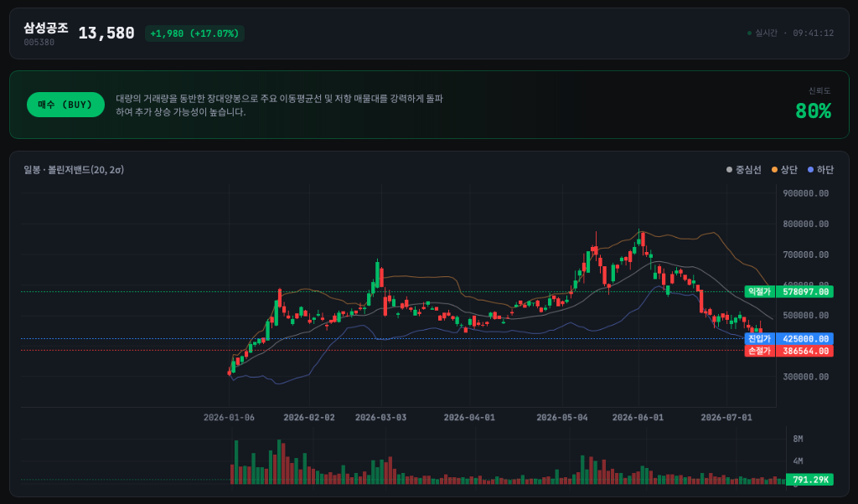858x504 pixels.
Task: Click the green 실시간 status dot
Action: point(750,33)
